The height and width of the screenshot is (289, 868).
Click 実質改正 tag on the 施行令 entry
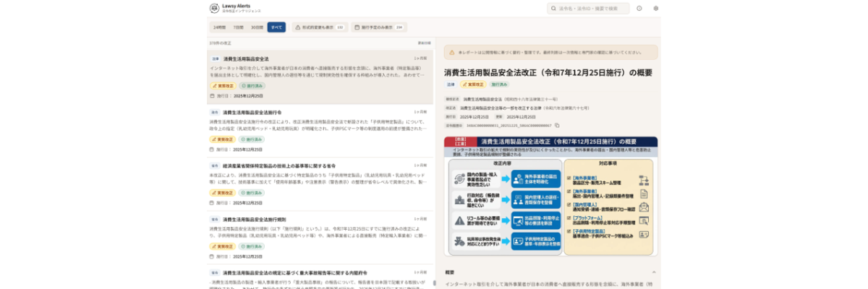pos(222,139)
